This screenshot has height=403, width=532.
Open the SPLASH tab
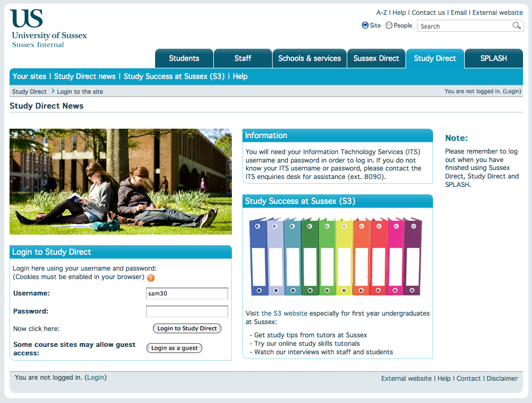pyautogui.click(x=493, y=58)
